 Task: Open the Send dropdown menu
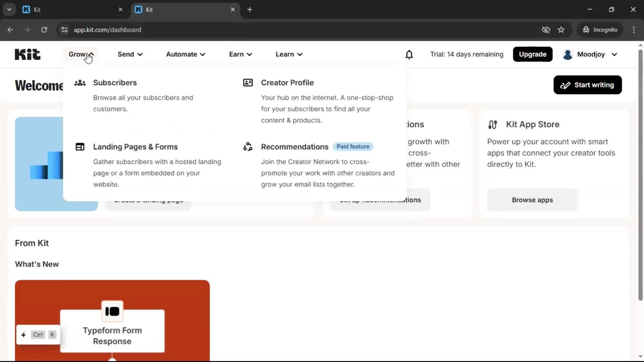pyautogui.click(x=129, y=54)
